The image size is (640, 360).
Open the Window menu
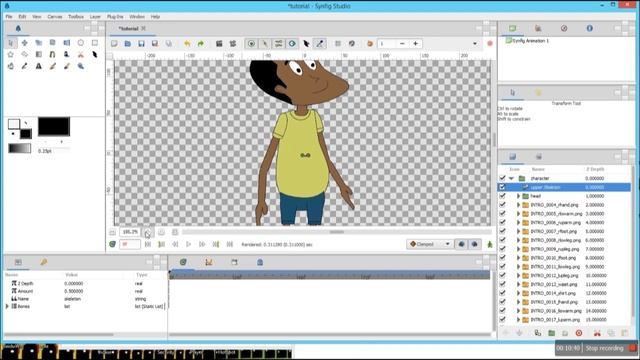point(137,17)
